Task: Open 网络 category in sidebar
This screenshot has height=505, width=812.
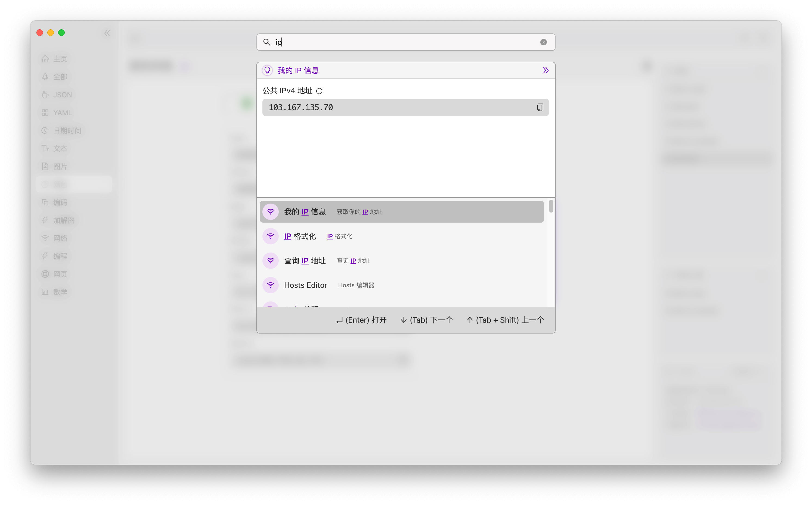Action: (x=60, y=238)
